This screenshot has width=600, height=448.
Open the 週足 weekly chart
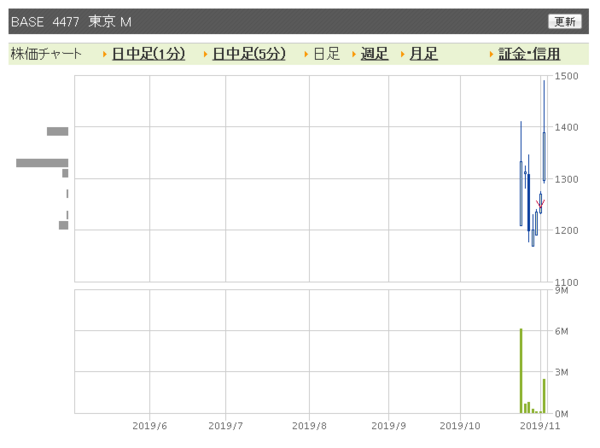pos(374,54)
